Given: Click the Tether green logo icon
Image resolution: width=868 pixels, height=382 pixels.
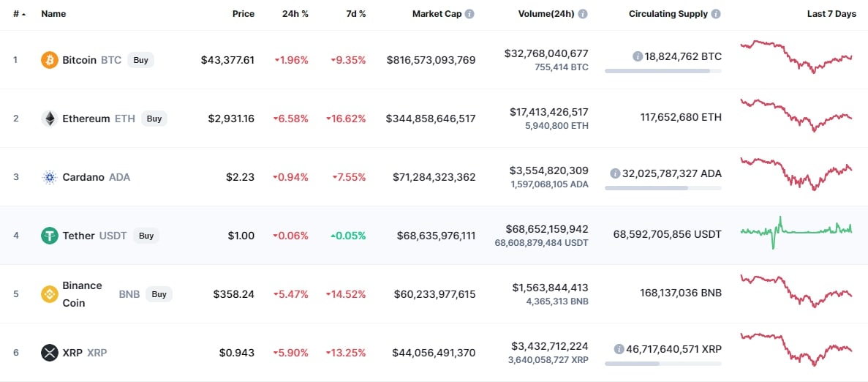Looking at the screenshot, I should (49, 236).
